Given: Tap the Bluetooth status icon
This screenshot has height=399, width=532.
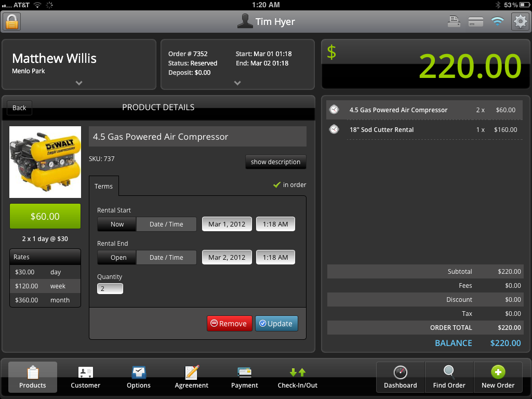Looking at the screenshot, I should [498, 5].
